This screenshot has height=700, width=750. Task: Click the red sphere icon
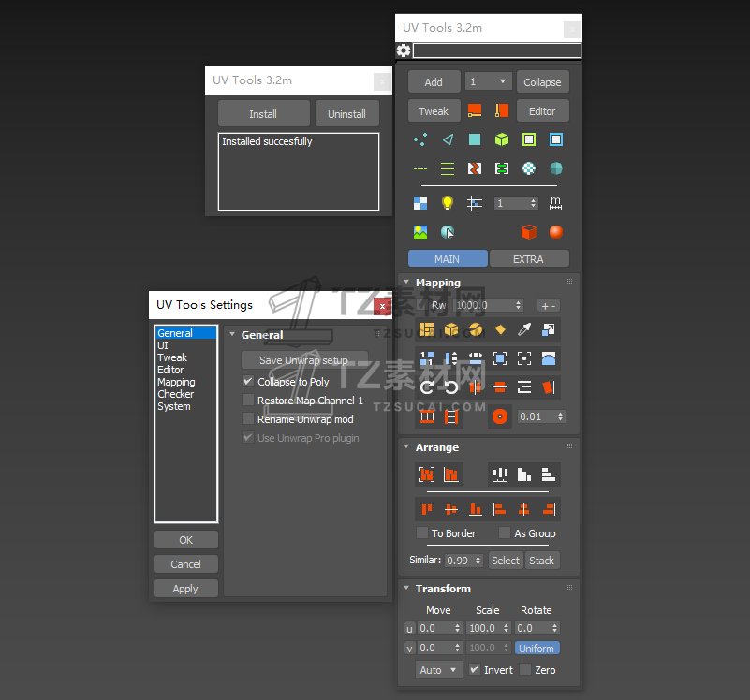click(556, 232)
